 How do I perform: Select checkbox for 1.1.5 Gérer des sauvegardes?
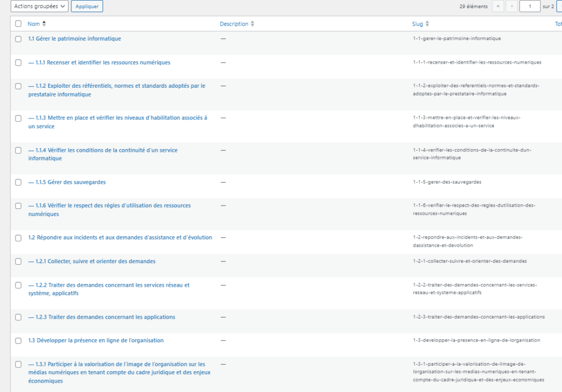point(18,182)
